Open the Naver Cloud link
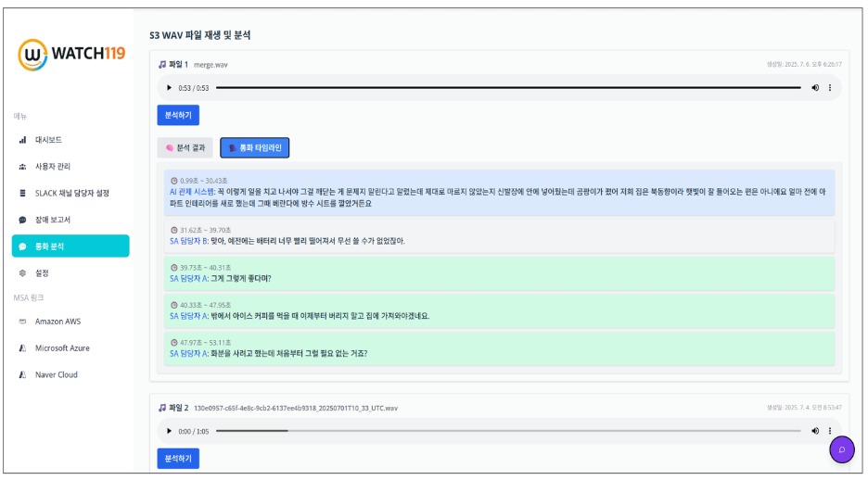The width and height of the screenshot is (868, 480). (56, 375)
